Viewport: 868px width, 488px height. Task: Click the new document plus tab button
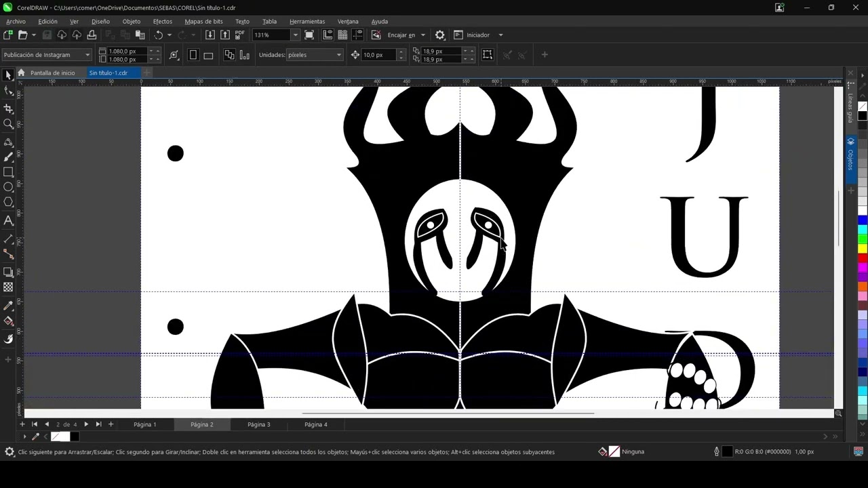146,73
